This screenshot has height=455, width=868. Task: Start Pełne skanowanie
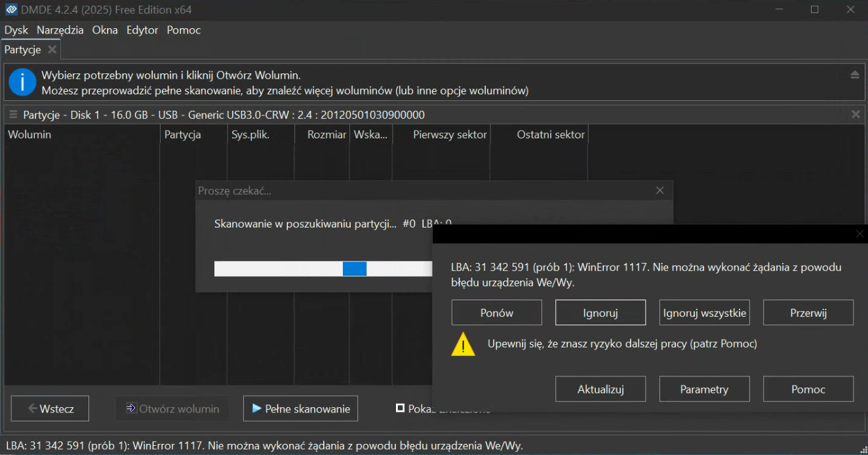point(300,408)
